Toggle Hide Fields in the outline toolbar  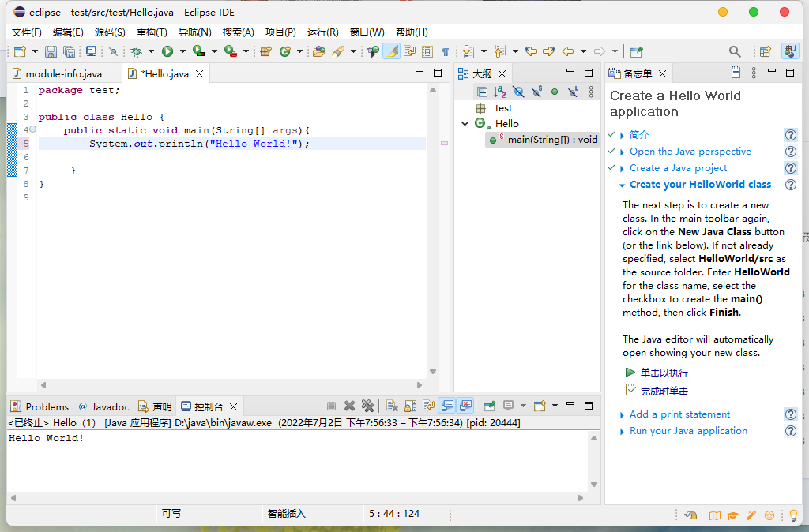click(x=518, y=92)
